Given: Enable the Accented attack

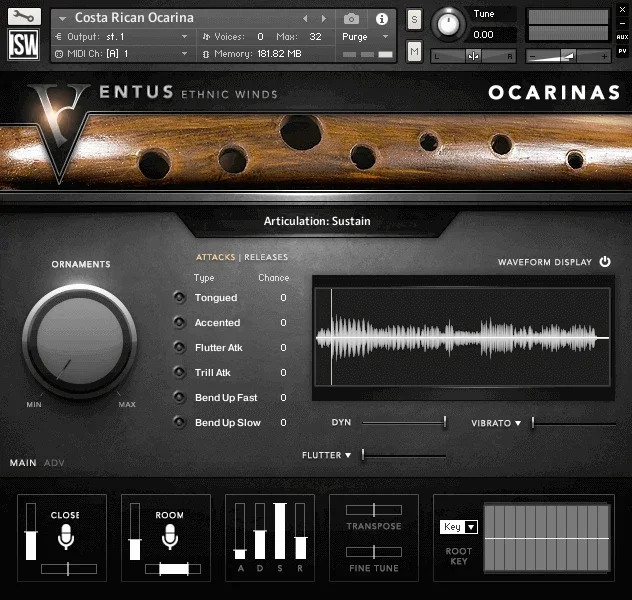Looking at the screenshot, I should (179, 322).
